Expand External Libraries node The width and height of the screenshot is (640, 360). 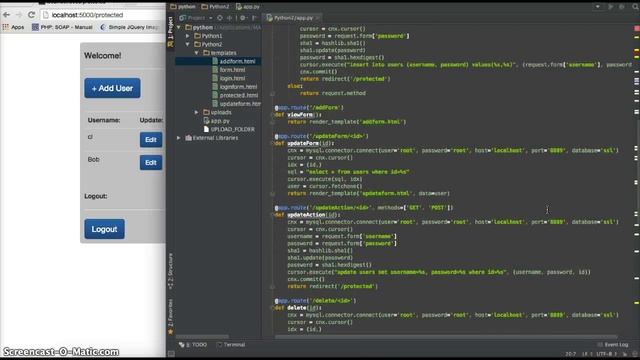(179, 138)
